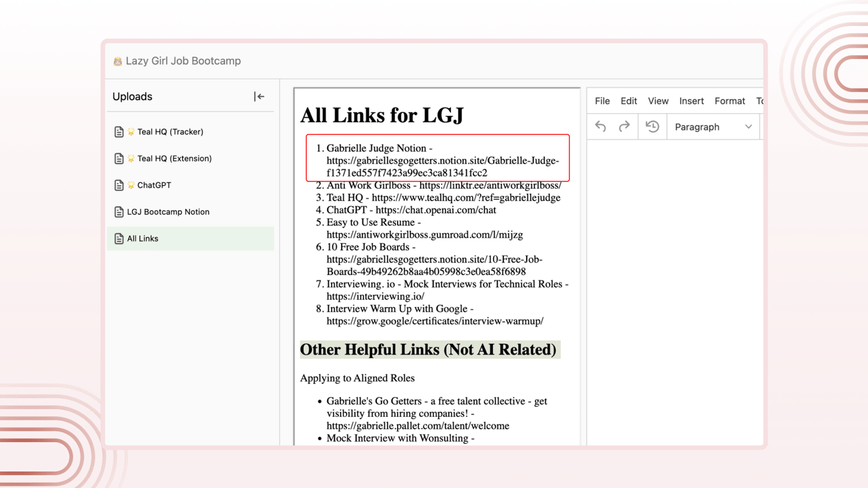Open the Teal HQ (Tracker) upload

click(191, 132)
